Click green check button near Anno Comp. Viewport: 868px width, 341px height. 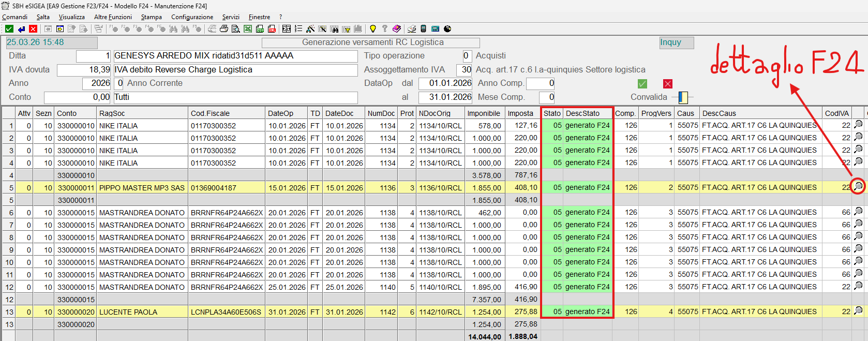[642, 84]
